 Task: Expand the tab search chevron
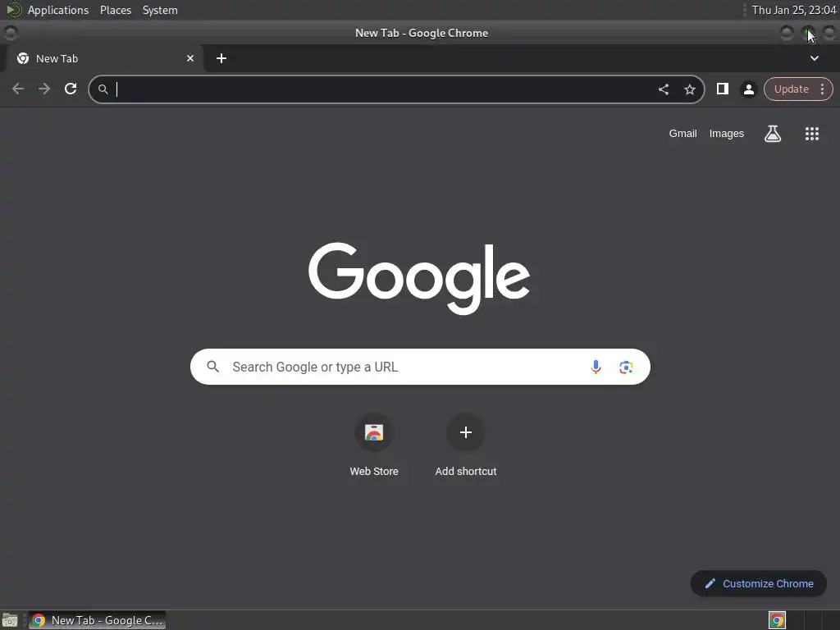815,58
